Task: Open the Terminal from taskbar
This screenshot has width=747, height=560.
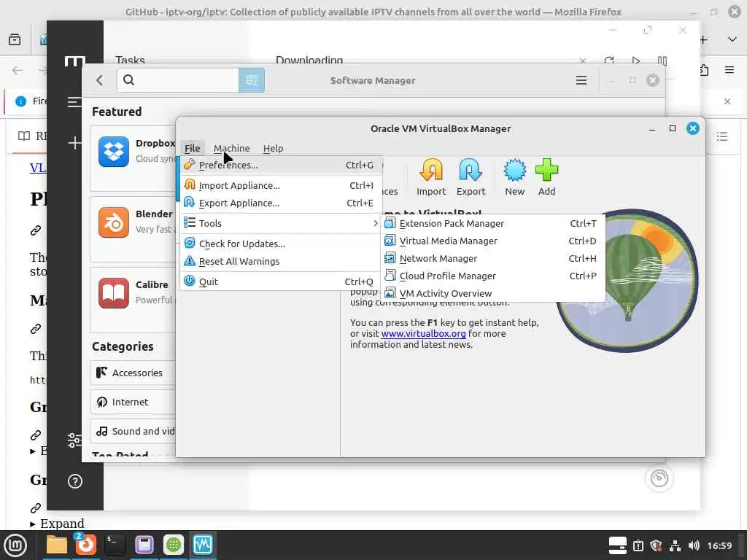Action: click(115, 545)
